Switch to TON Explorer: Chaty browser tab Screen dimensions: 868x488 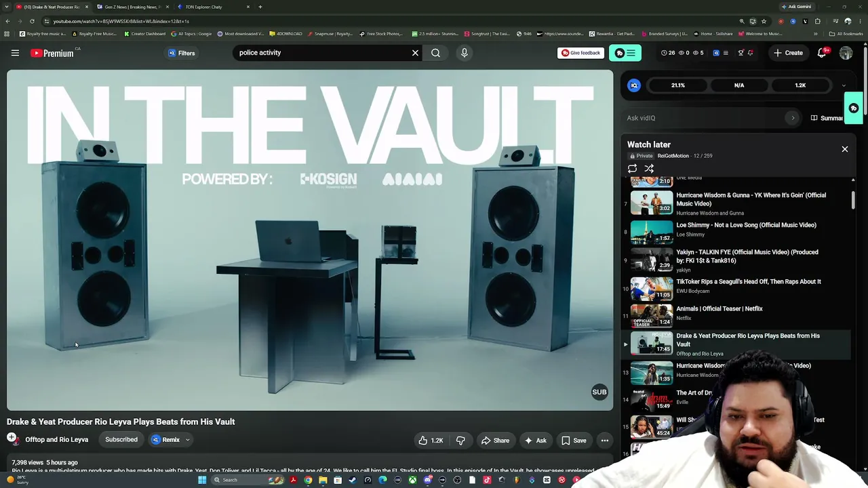[x=212, y=7]
